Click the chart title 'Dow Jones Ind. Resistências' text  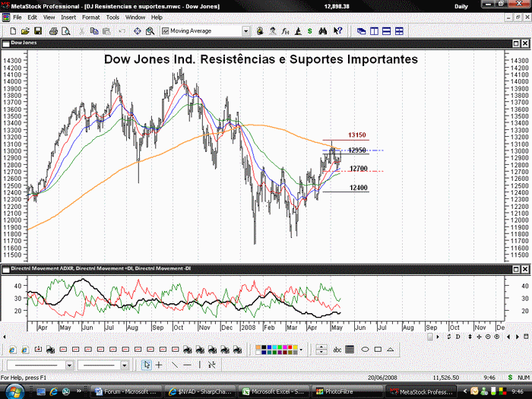click(190, 59)
